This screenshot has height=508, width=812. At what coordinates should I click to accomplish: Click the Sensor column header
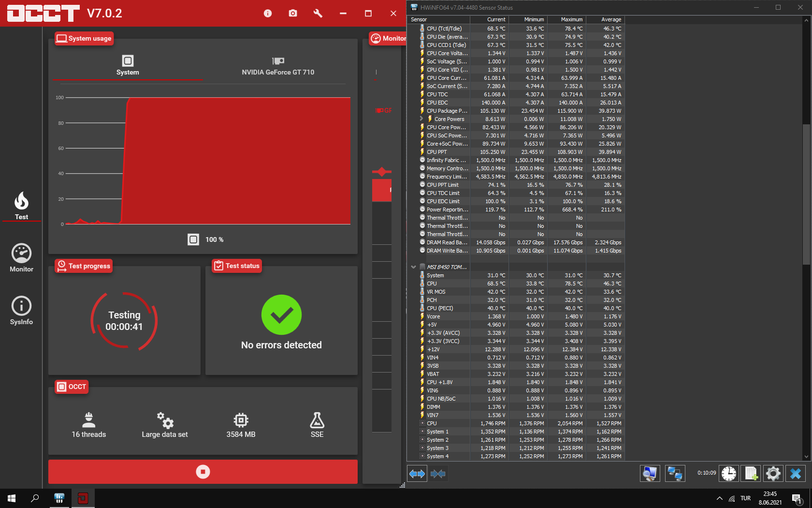pyautogui.click(x=439, y=19)
